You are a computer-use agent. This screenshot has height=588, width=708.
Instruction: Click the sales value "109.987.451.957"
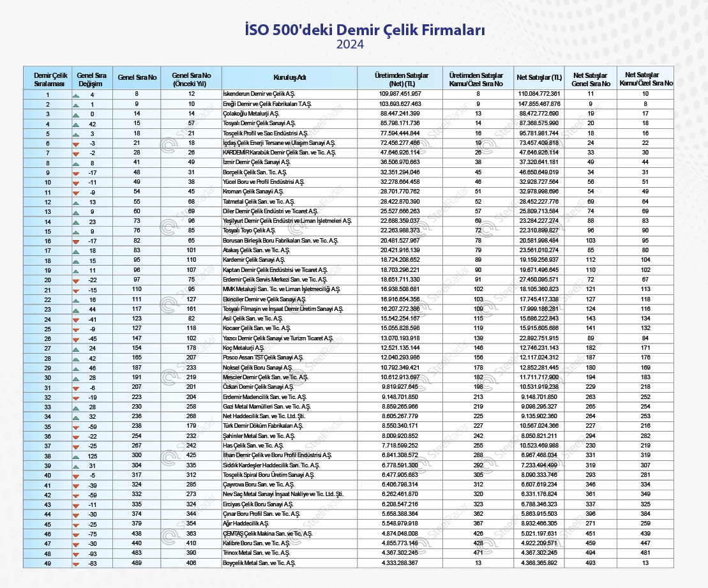click(x=400, y=94)
